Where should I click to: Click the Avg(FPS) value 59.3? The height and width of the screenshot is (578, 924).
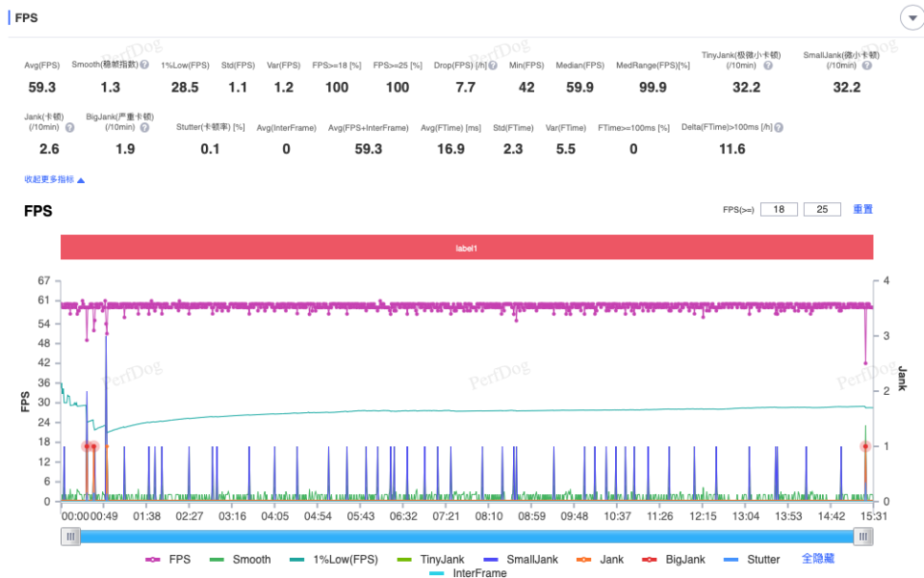[41, 88]
